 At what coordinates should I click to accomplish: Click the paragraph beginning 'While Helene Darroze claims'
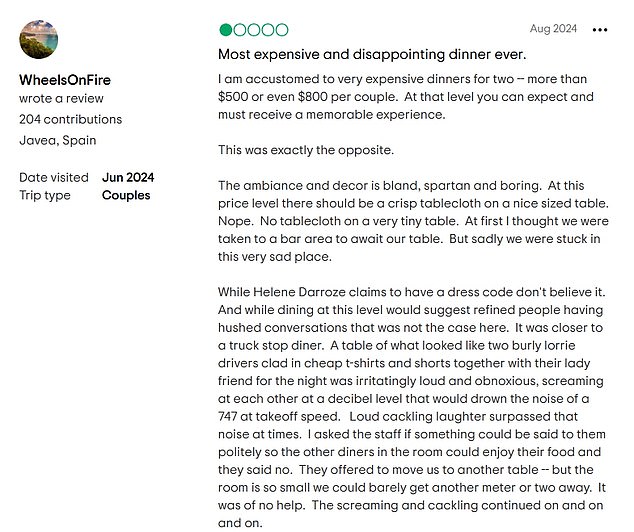click(412, 407)
